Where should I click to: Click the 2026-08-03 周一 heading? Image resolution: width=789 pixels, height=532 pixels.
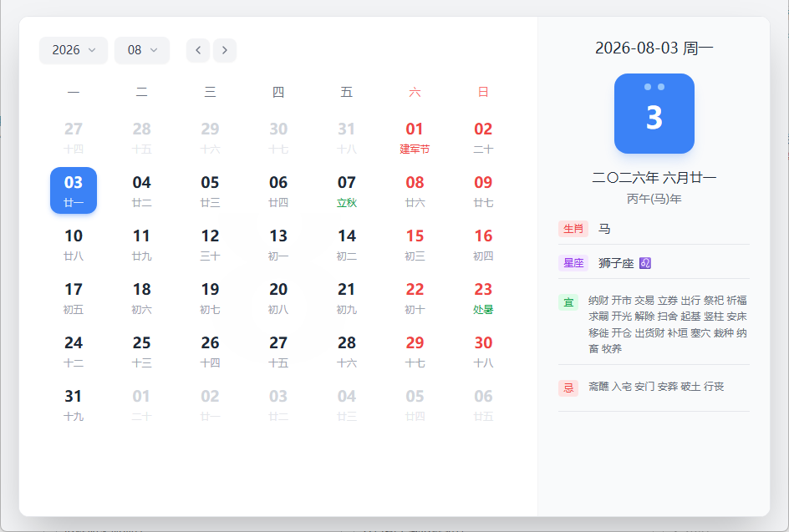(x=654, y=48)
